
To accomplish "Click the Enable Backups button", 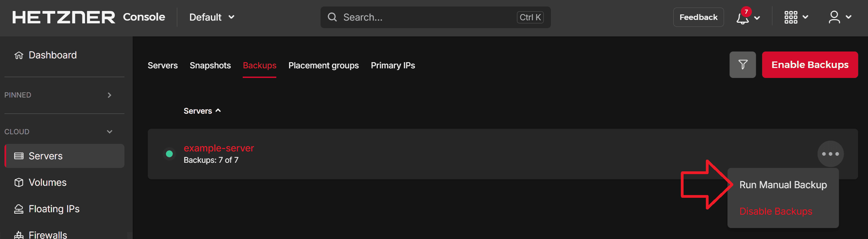I will [810, 65].
